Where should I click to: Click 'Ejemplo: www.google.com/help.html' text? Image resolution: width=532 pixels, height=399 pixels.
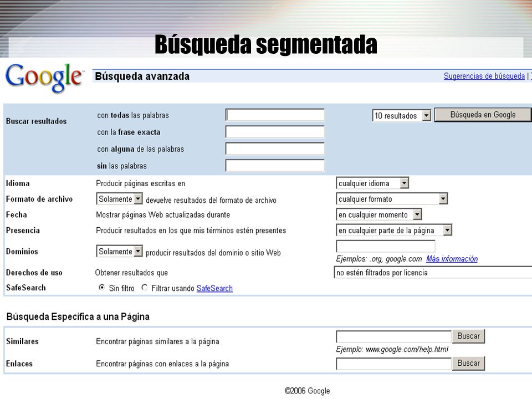tap(392, 349)
